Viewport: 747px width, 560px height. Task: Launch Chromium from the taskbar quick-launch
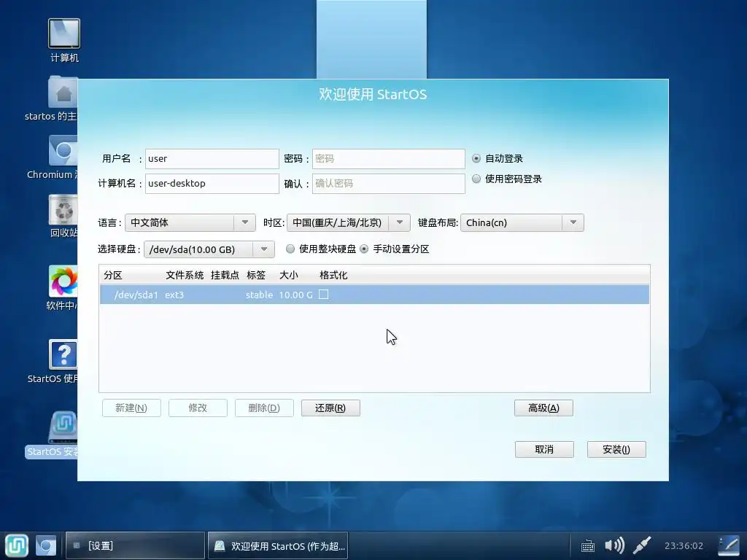coord(46,545)
